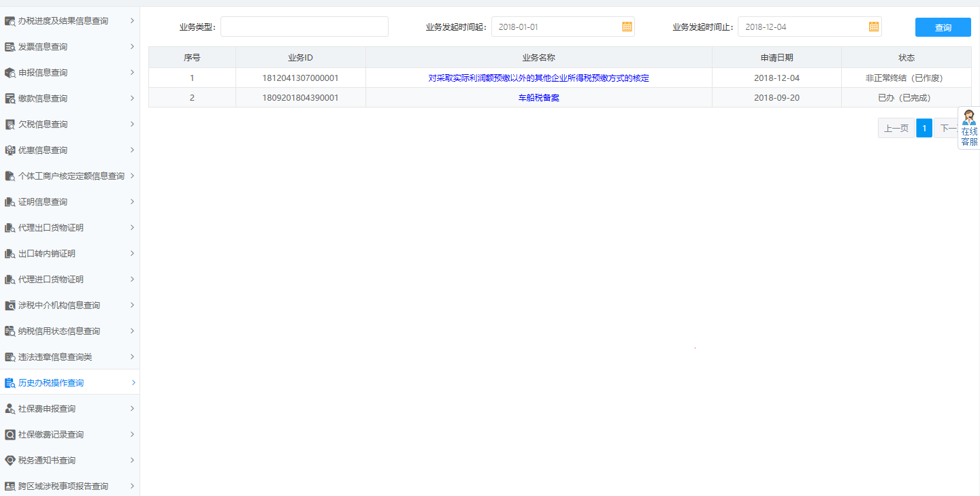Image resolution: width=980 pixels, height=496 pixels.
Task: Open the 车船税备案 link
Action: [x=538, y=98]
